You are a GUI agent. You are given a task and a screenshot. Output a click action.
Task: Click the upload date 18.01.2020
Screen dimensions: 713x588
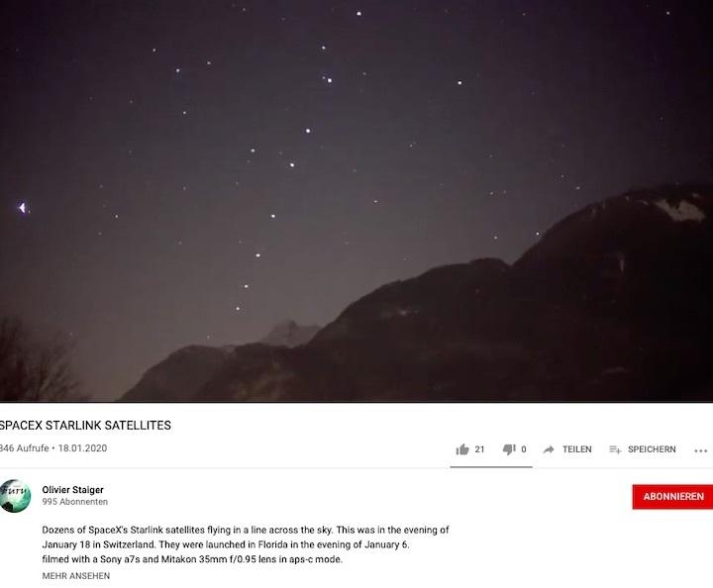click(82, 448)
